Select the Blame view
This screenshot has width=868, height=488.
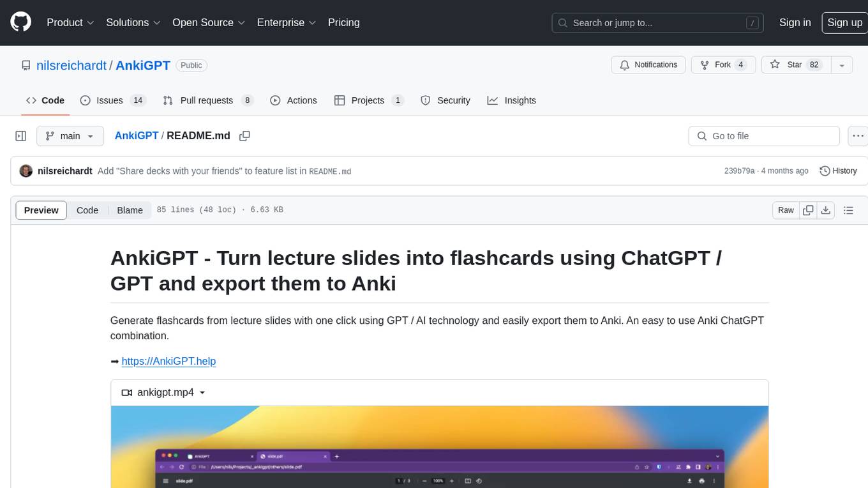tap(130, 210)
